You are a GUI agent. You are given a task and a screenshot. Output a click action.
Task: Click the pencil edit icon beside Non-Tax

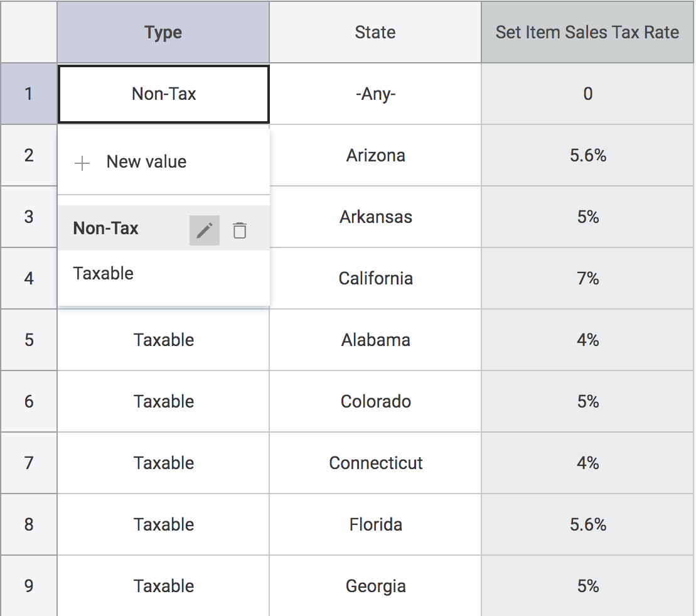point(205,230)
